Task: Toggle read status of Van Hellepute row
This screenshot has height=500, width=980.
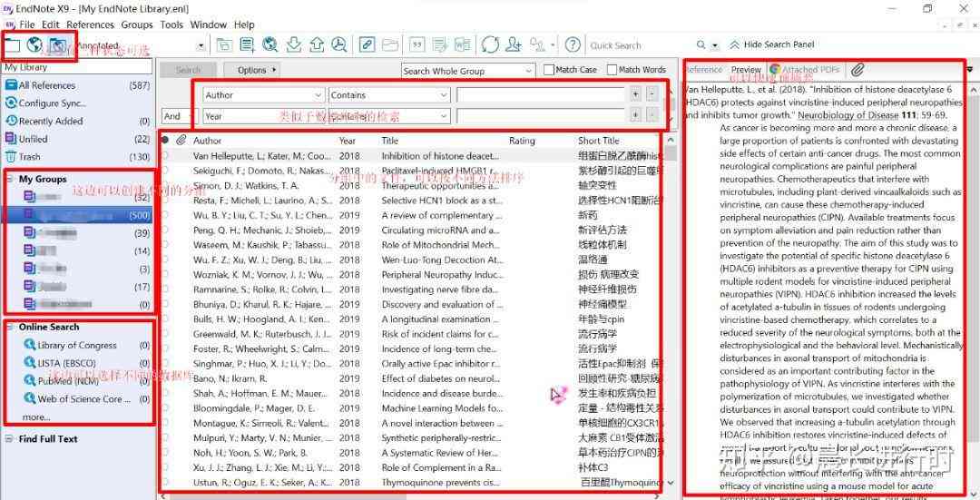Action: tap(165, 155)
